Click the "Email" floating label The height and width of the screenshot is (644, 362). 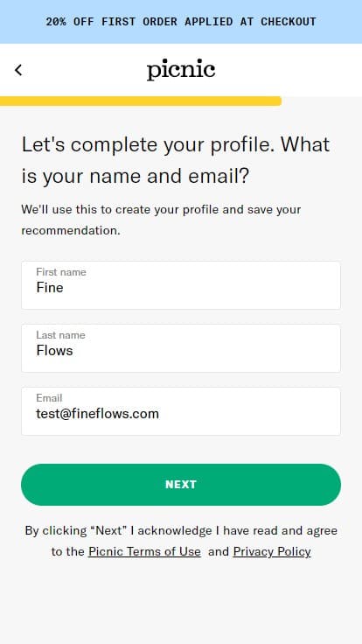pyautogui.click(x=49, y=398)
